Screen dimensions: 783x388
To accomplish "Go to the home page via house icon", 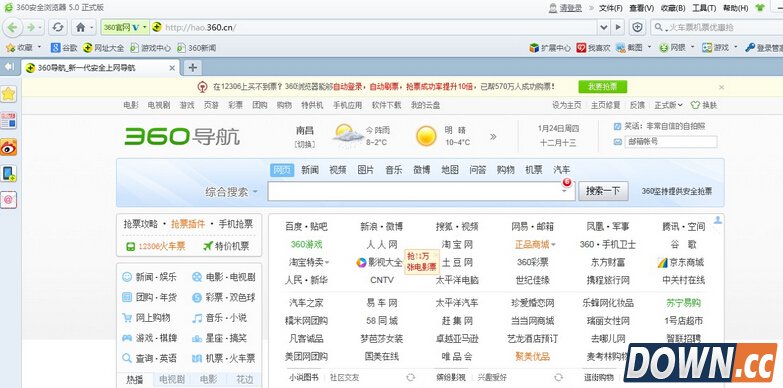I will [x=80, y=27].
